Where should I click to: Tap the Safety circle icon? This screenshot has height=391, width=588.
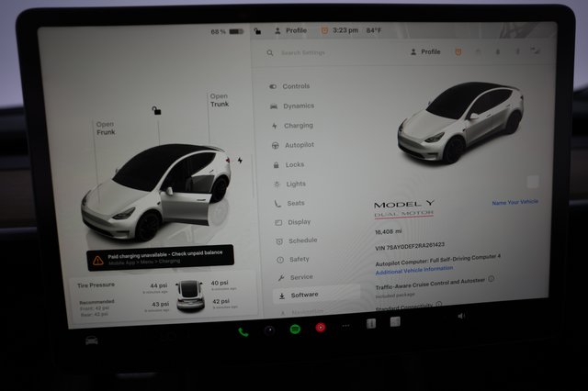pyautogui.click(x=280, y=260)
